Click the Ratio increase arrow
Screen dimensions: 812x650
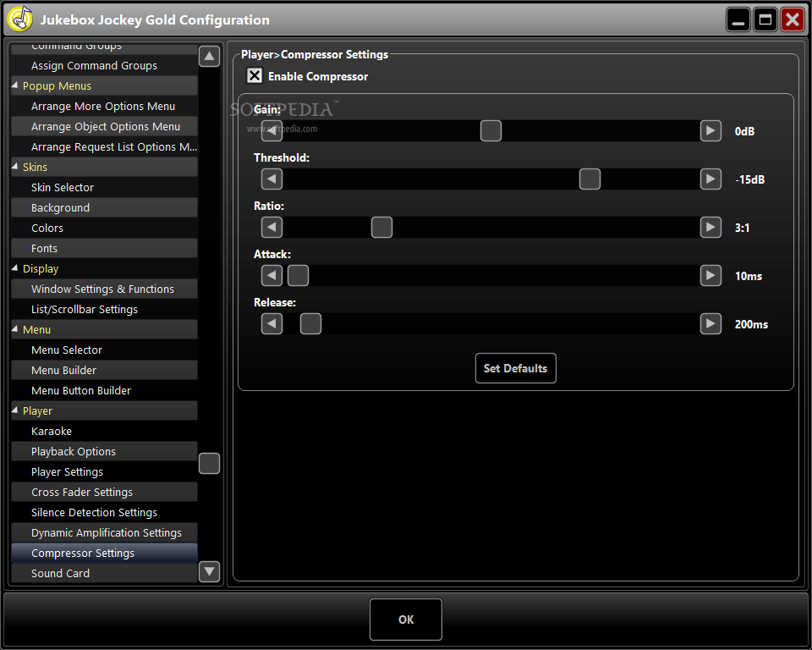710,227
